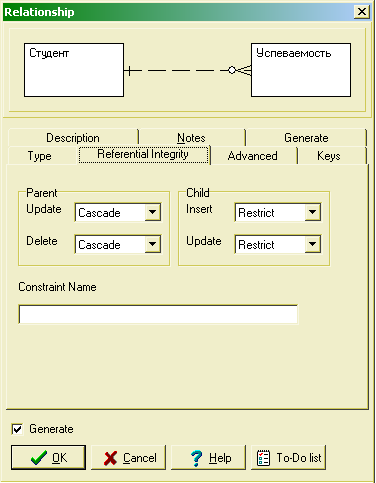Expand the Parent Delete dropdown arrow
Image resolution: width=376 pixels, height=483 pixels.
(x=153, y=244)
